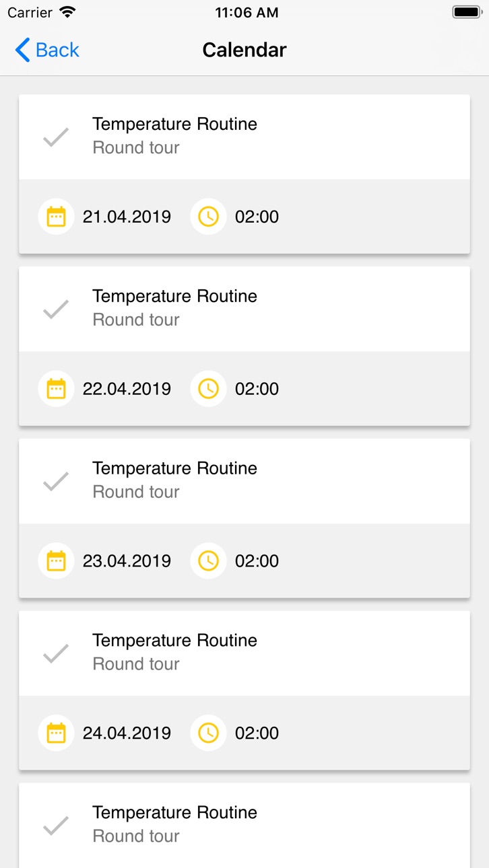Click the blue back chevron arrow
Viewport: 489px width, 868px height.
[x=22, y=50]
